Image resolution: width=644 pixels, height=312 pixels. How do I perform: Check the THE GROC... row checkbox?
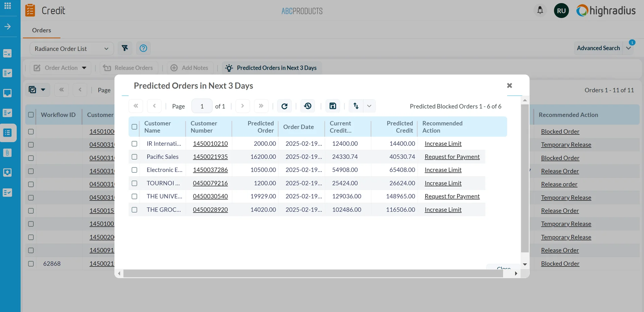pos(135,210)
